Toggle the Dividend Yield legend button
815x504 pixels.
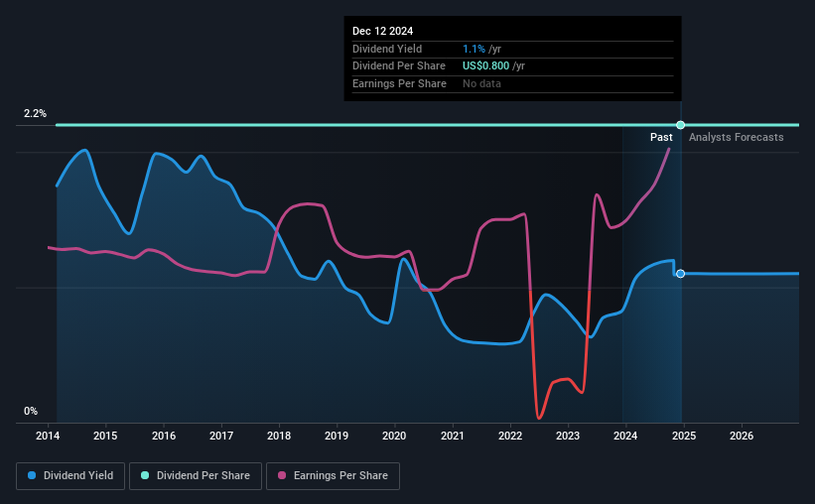click(x=70, y=476)
